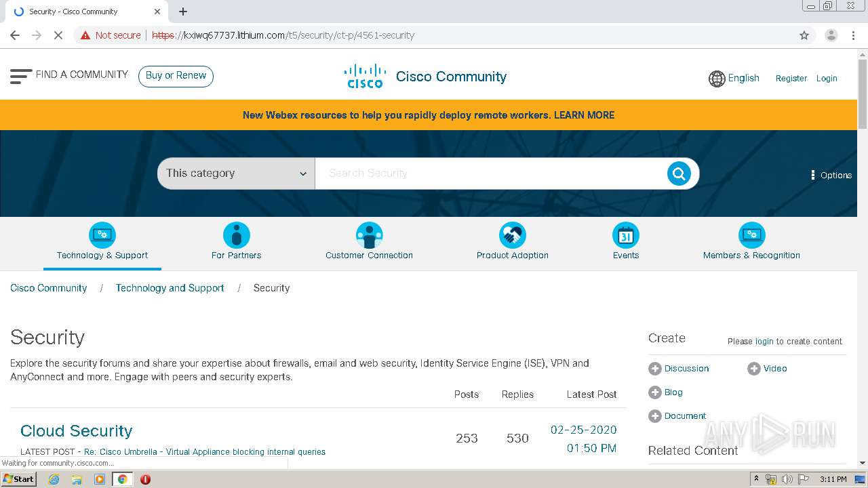Viewport: 868px width, 488px height.
Task: Close the Security - Cisco Community tab
Action: point(157,12)
